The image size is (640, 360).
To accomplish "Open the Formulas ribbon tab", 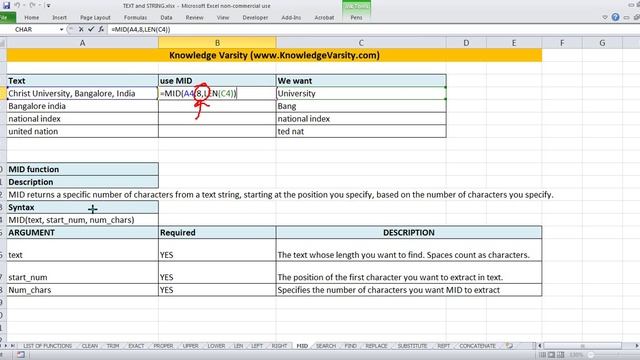I will click(135, 18).
